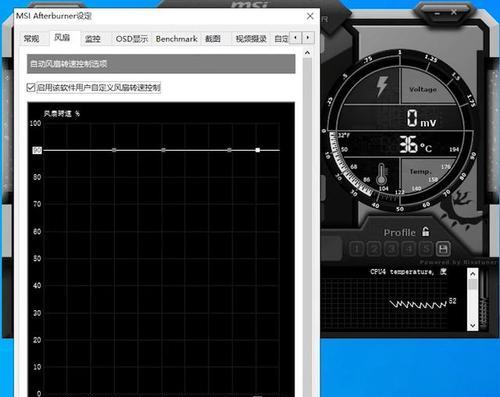Select profile slot 1 button
The height and width of the screenshot is (397, 500).
tap(356, 249)
